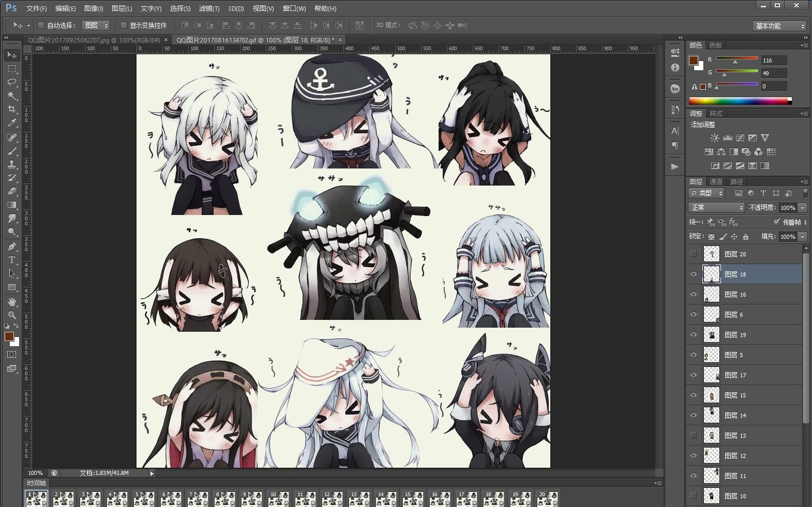Switch to the 路径 tab
This screenshot has height=507, width=812.
(x=736, y=181)
